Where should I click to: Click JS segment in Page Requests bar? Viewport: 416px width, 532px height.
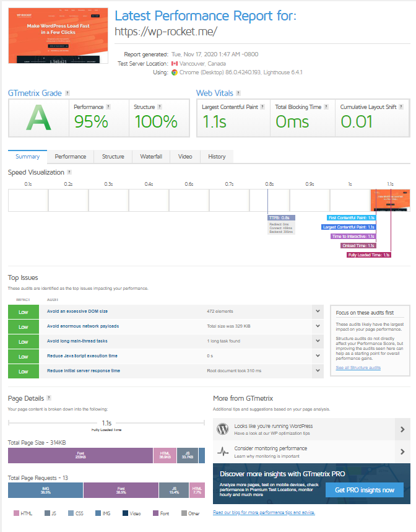pyautogui.click(x=174, y=491)
